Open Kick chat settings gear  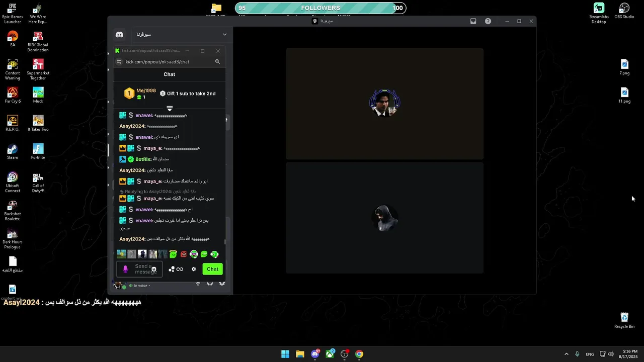point(194,269)
